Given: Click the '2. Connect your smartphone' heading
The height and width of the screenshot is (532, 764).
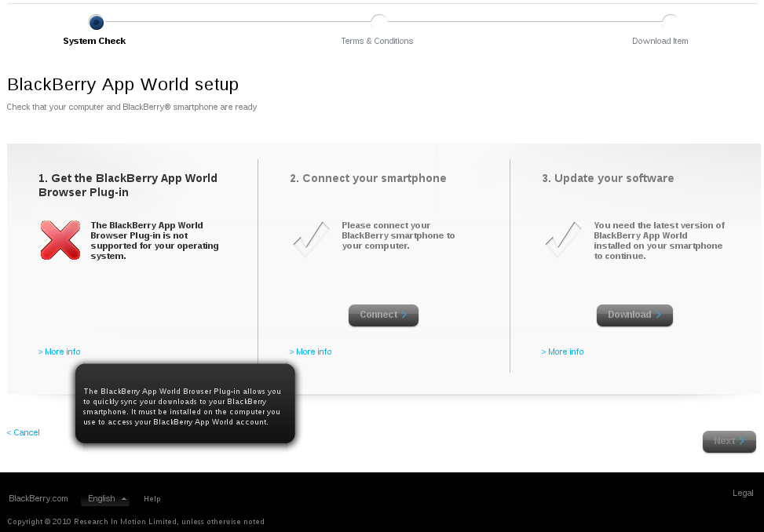Looking at the screenshot, I should pos(368,179).
